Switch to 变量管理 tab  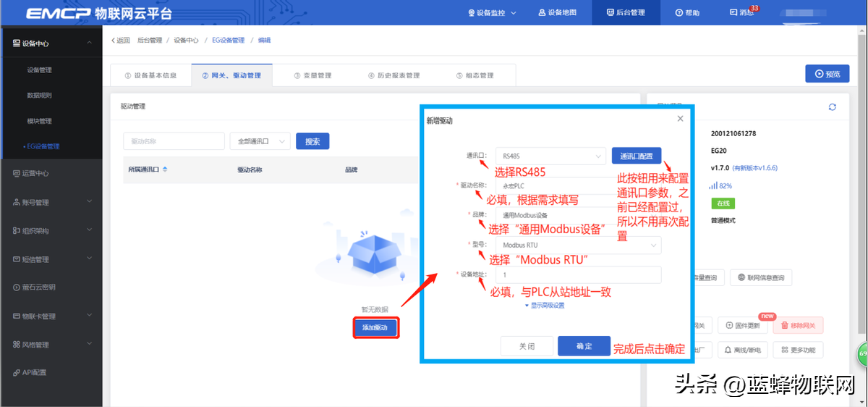[x=312, y=75]
